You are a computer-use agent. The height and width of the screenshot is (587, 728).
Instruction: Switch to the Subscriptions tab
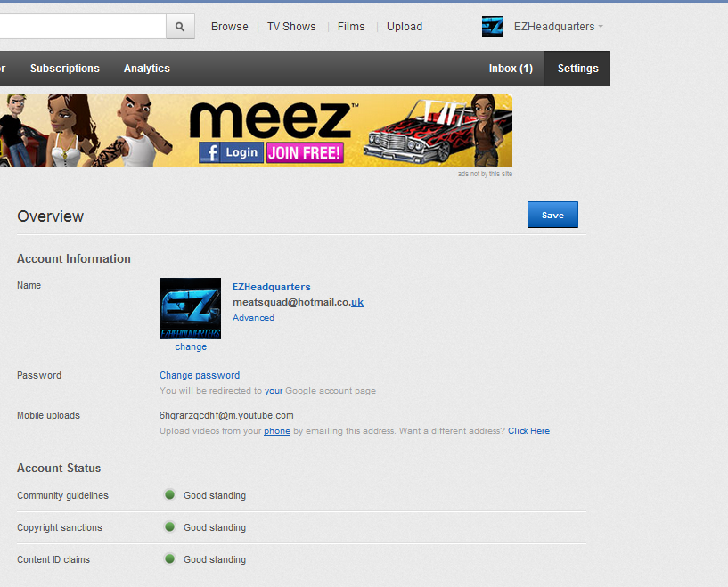pyautogui.click(x=65, y=69)
